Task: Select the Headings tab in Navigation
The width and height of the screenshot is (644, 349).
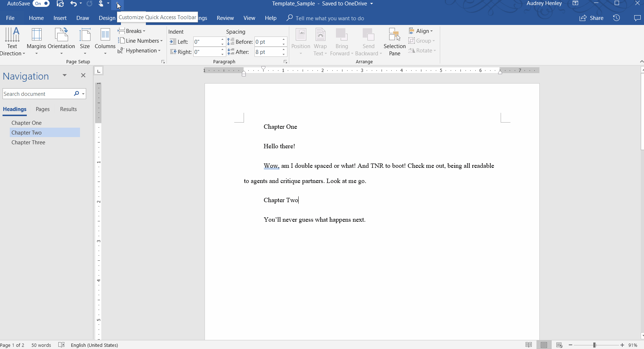Action: pos(14,109)
